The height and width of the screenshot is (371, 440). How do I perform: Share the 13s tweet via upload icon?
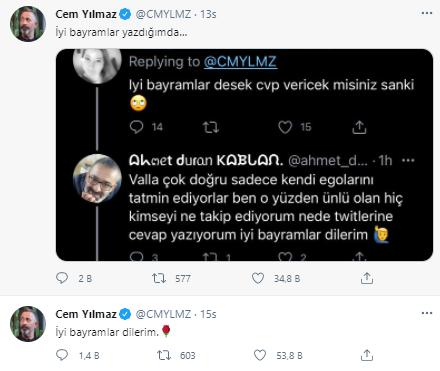point(367,278)
